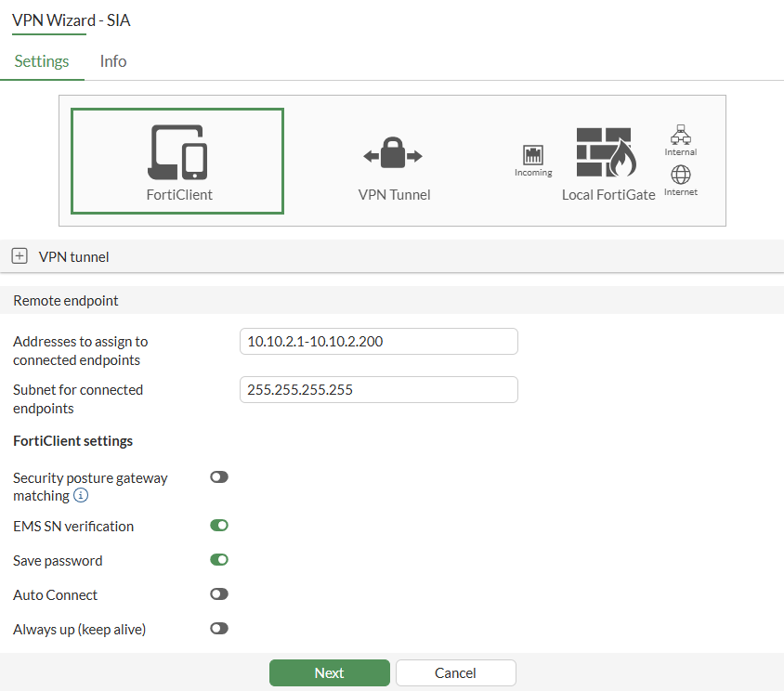The width and height of the screenshot is (784, 691).
Task: Disable the Save password option
Action: click(x=218, y=559)
